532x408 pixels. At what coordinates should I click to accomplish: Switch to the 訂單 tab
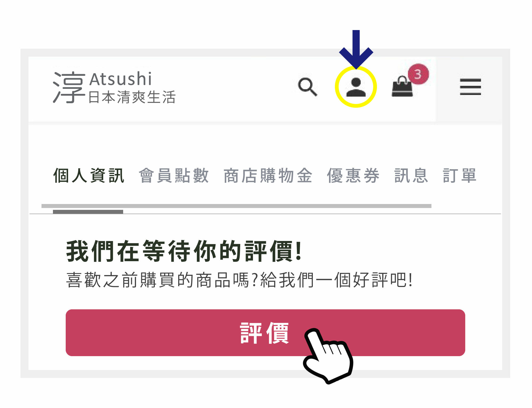pos(460,176)
